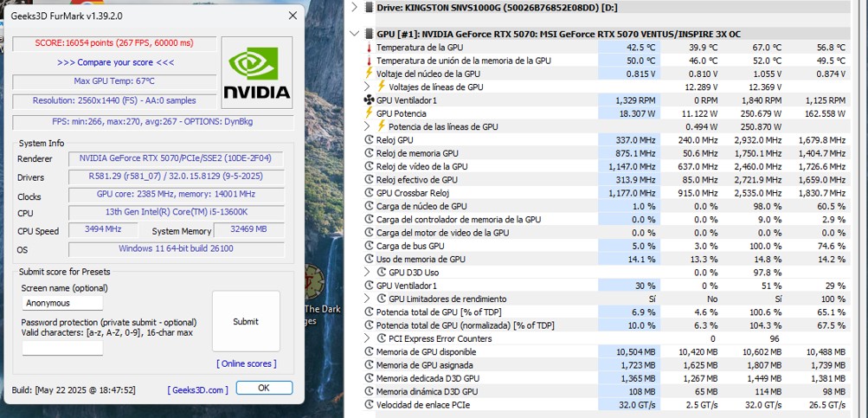Click icon beside Memoria de GPU disponible
Viewport: 868px width, 418px height.
(x=370, y=352)
